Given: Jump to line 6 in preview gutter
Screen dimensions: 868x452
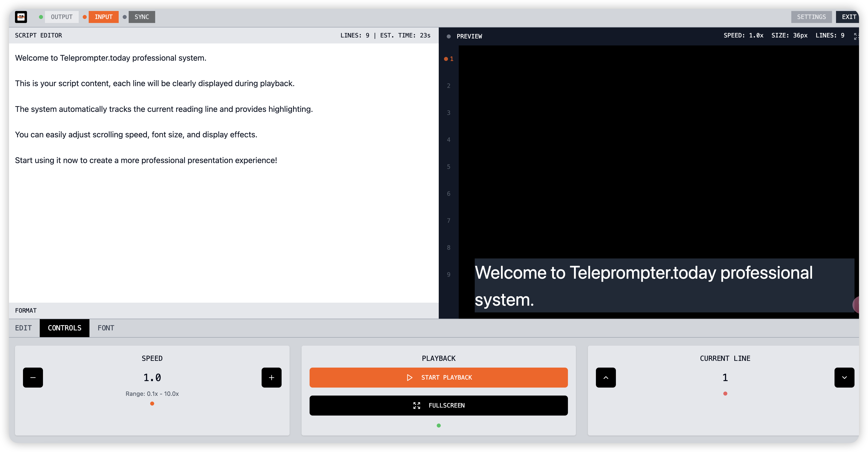Looking at the screenshot, I should point(448,193).
